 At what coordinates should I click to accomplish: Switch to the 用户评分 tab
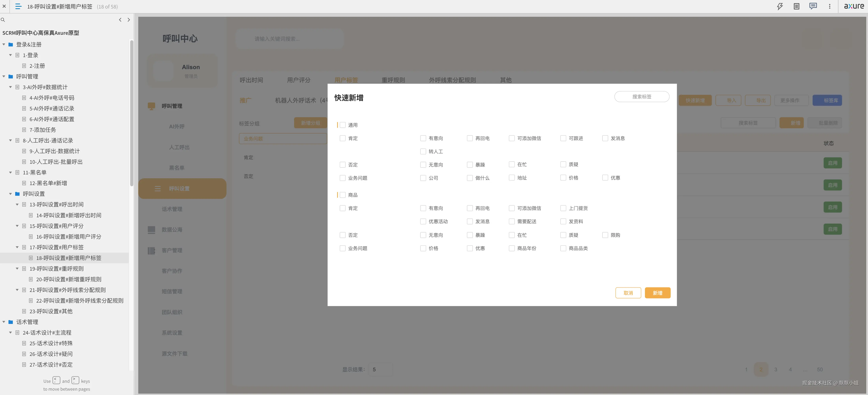[x=298, y=80]
